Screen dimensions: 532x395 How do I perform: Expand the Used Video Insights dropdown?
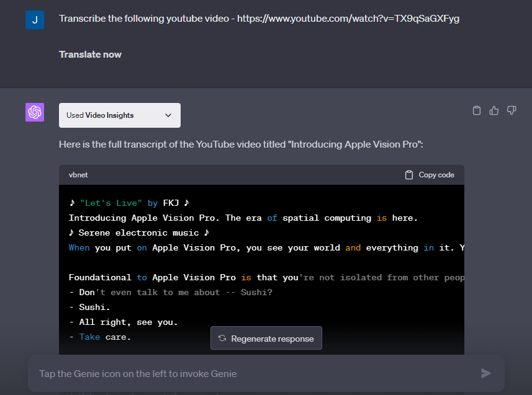pos(120,115)
